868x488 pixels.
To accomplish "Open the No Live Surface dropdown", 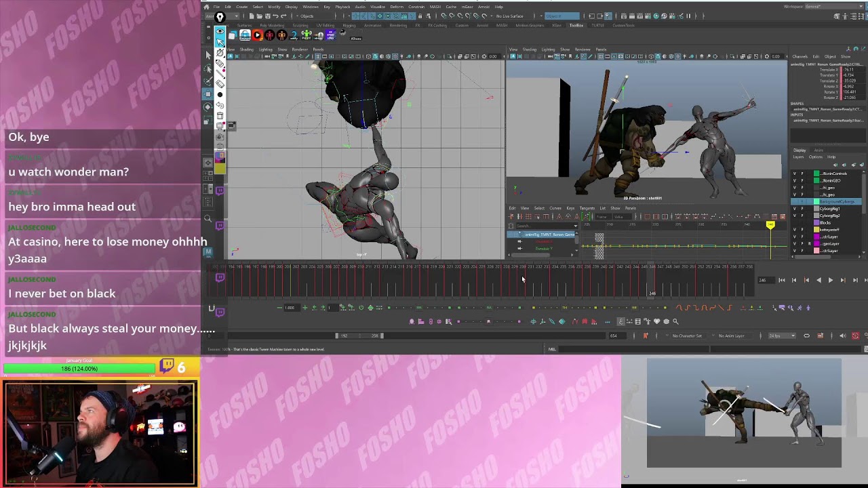I will point(512,16).
